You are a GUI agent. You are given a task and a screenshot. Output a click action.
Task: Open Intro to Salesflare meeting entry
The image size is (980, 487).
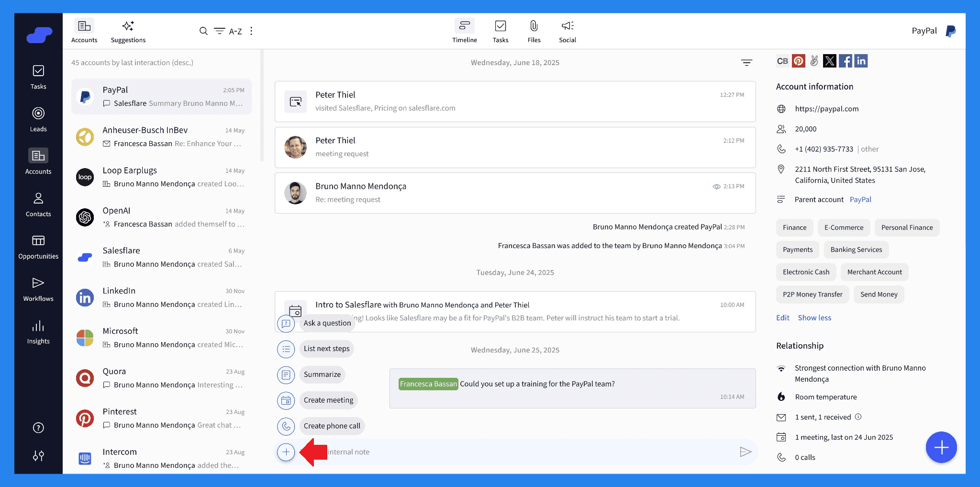pos(515,312)
